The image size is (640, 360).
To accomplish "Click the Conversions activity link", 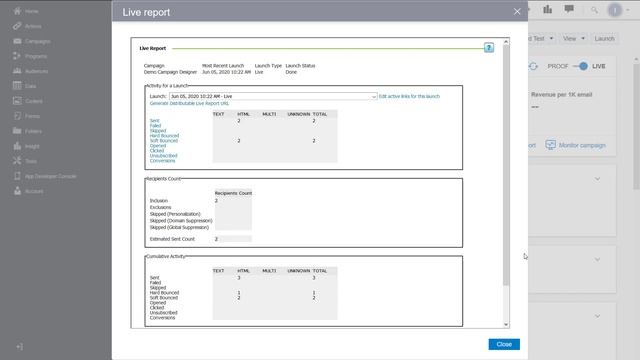I will [162, 161].
